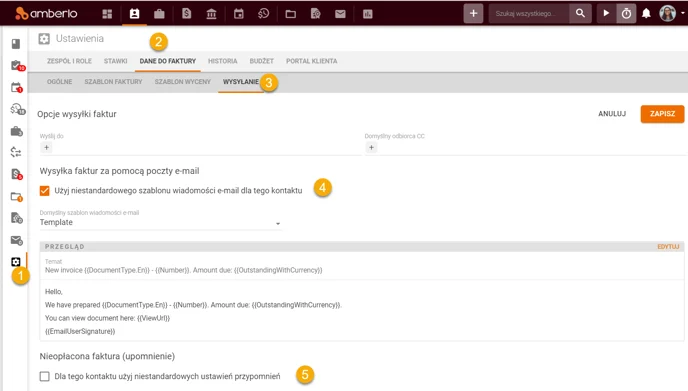
Task: Click the ANULUJ button
Action: coord(612,114)
